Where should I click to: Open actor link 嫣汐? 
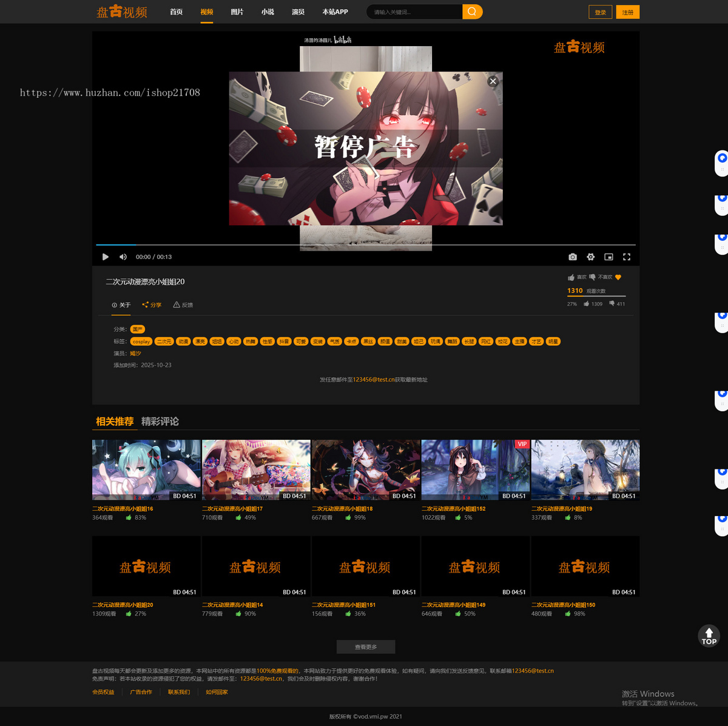click(135, 354)
